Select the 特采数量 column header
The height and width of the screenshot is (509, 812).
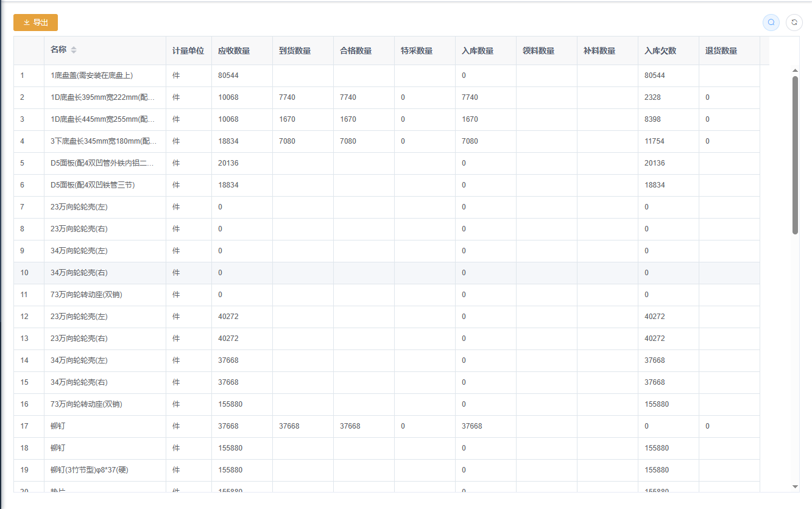[417, 51]
